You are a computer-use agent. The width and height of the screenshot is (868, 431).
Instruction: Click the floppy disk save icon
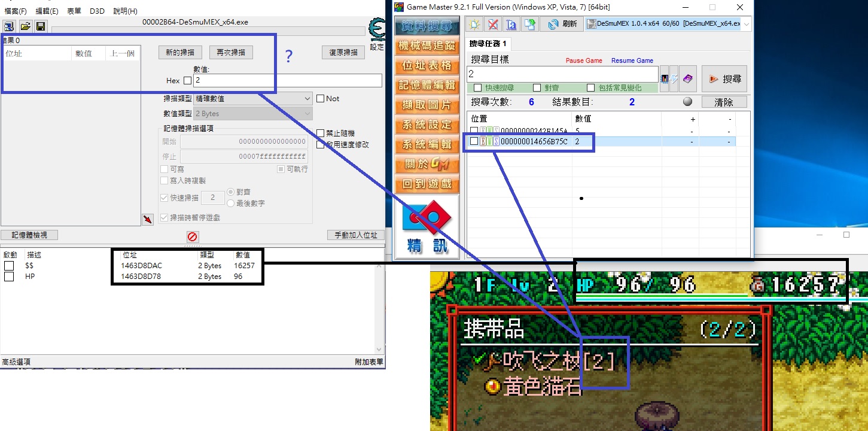(x=40, y=26)
